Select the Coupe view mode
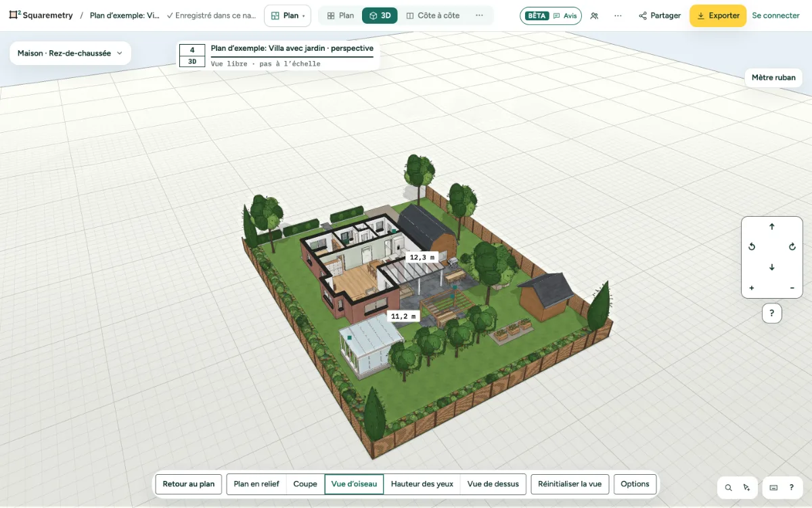812x508 pixels. tap(305, 484)
